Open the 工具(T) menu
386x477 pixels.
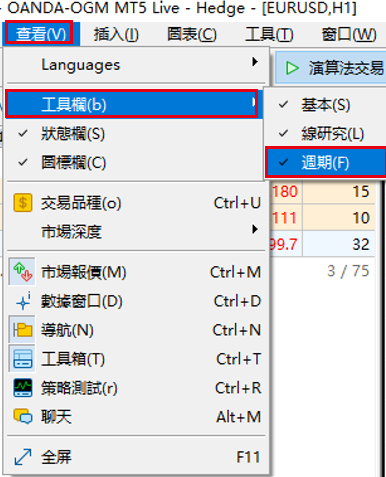tap(269, 34)
